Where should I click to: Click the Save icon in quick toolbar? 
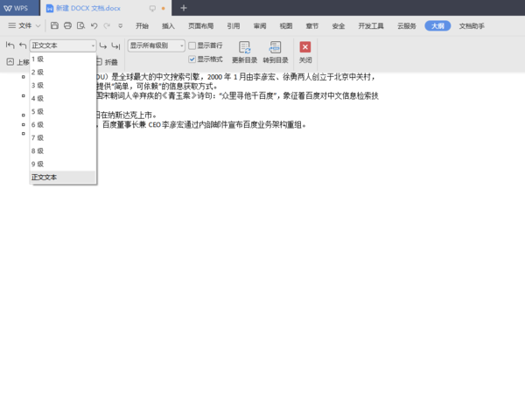[x=54, y=25]
